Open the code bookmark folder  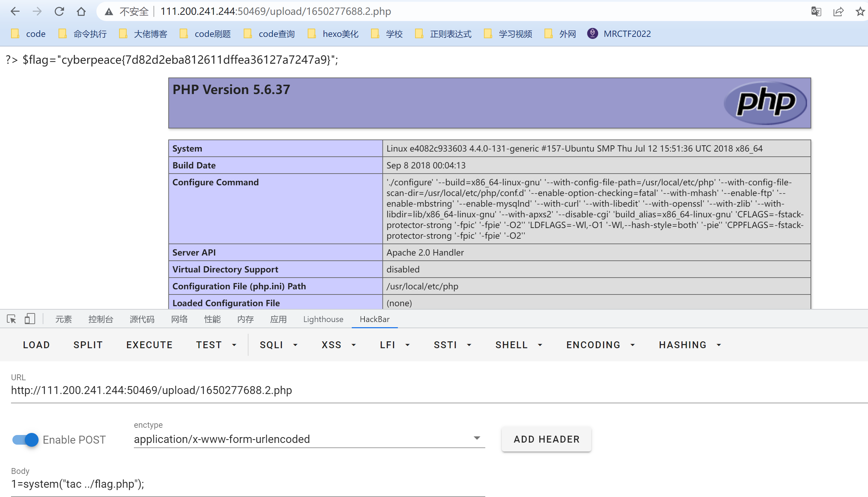click(x=28, y=34)
